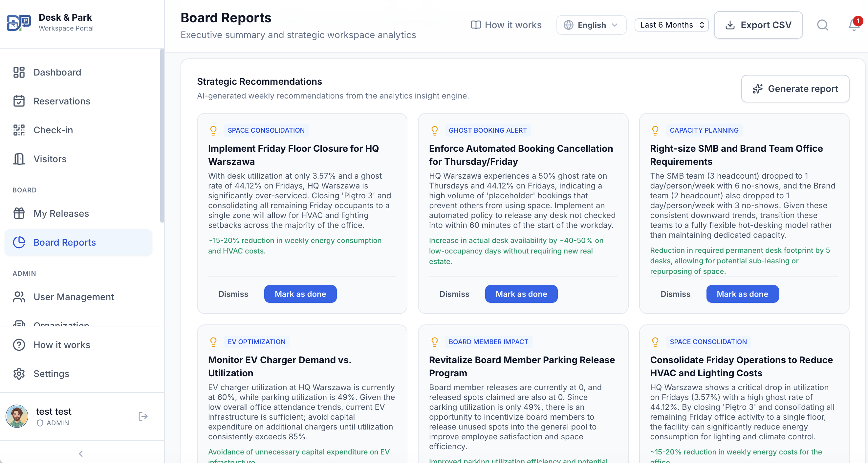Screen dimensions: 868x463
Task: Open the Last 6 Months period selector
Action: click(x=671, y=25)
